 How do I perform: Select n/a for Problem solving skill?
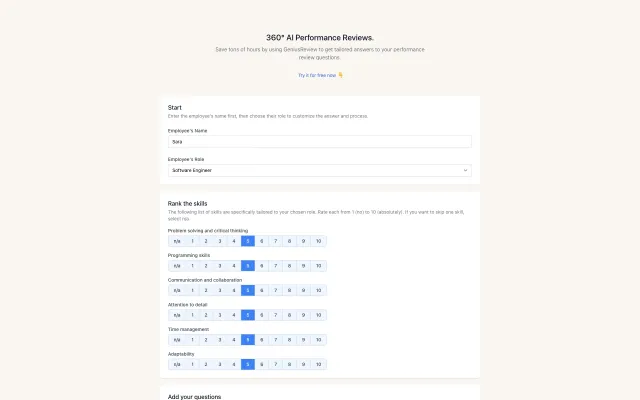[x=177, y=241]
